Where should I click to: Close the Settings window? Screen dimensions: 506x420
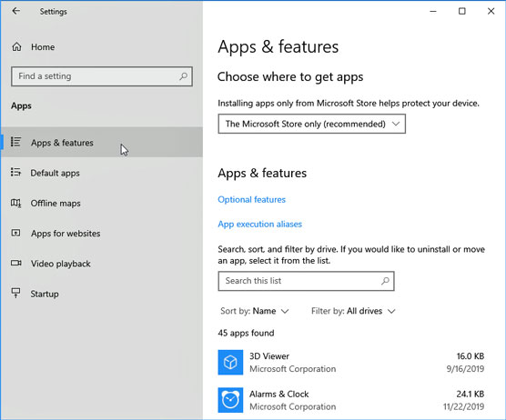[x=491, y=11]
